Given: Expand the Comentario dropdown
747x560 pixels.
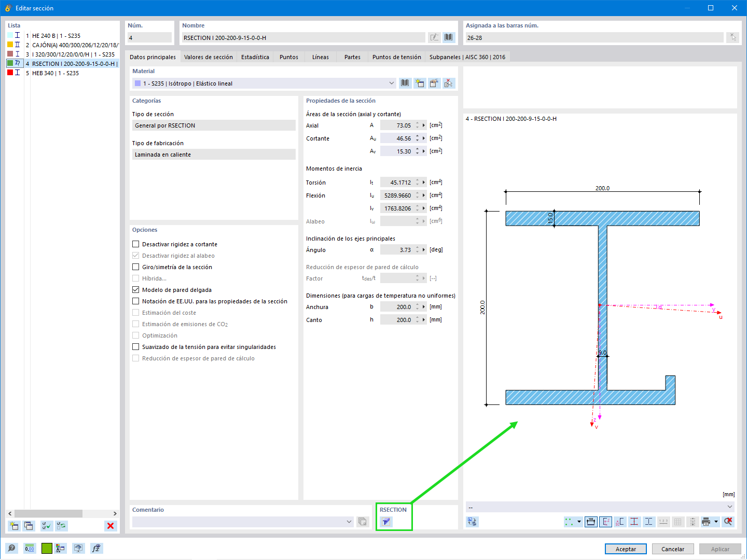Looking at the screenshot, I should 349,522.
